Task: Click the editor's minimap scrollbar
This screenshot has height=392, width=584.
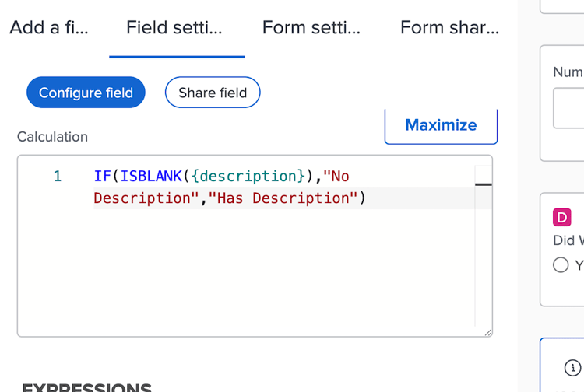Action: point(484,185)
